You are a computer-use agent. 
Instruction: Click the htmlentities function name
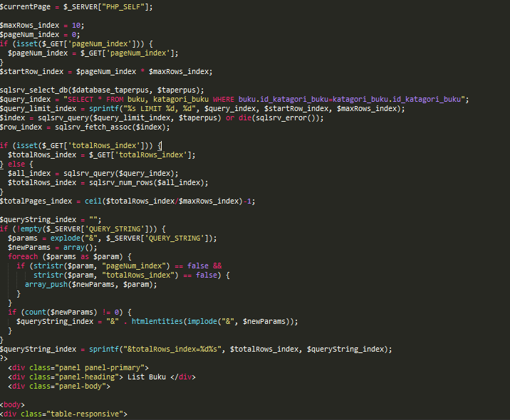(x=157, y=322)
